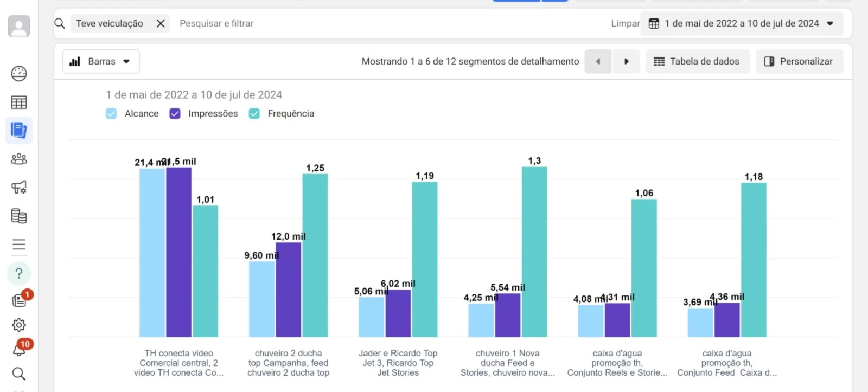The height and width of the screenshot is (392, 868).
Task: Open the date range picker dropdown
Action: click(742, 23)
